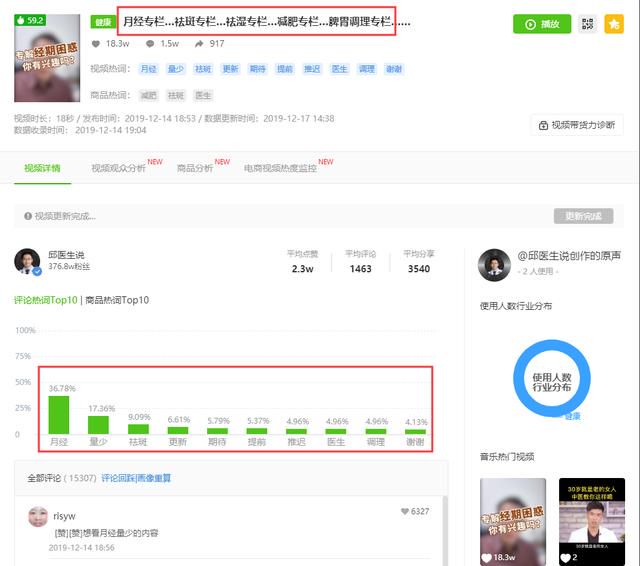
Task: Click the blue donut chart ring
Action: click(x=551, y=379)
